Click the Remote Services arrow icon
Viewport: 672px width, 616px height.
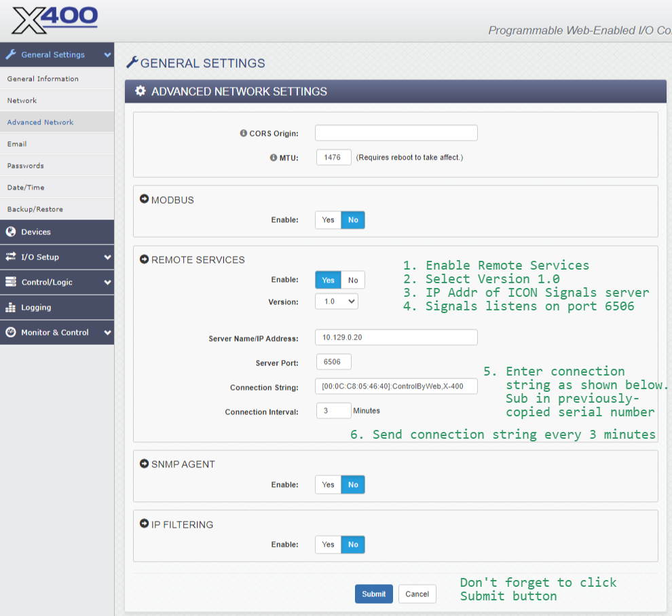[x=144, y=259]
